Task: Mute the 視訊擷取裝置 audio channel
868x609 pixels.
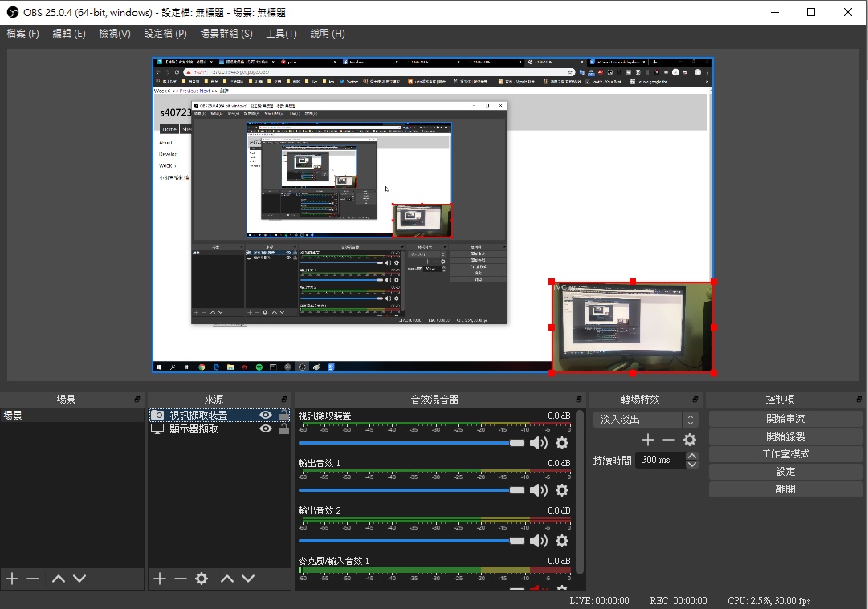Action: [538, 444]
